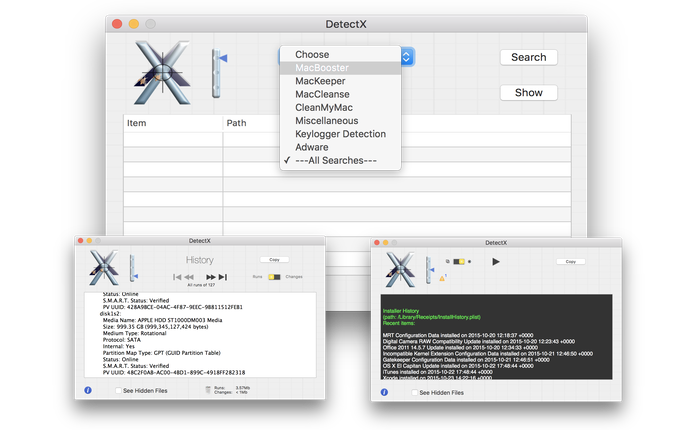Image resolution: width=680 pixels, height=430 pixels.
Task: Toggle the Runs/Changes switch
Action: point(274,277)
